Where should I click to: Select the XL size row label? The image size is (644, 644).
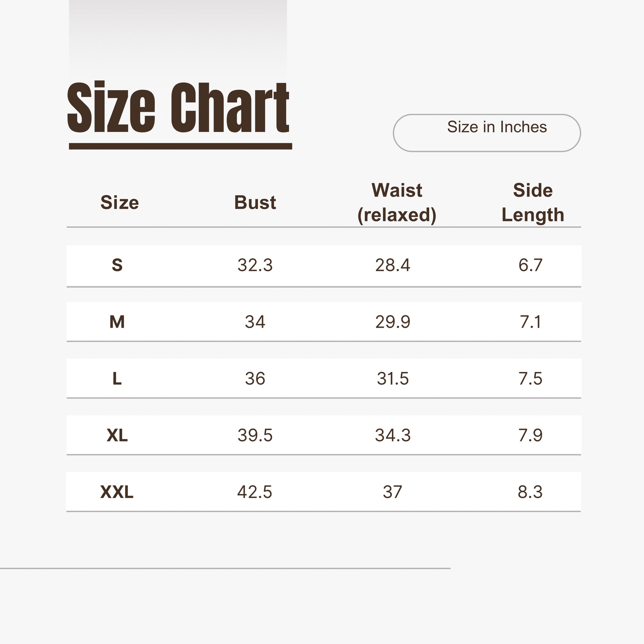117,435
